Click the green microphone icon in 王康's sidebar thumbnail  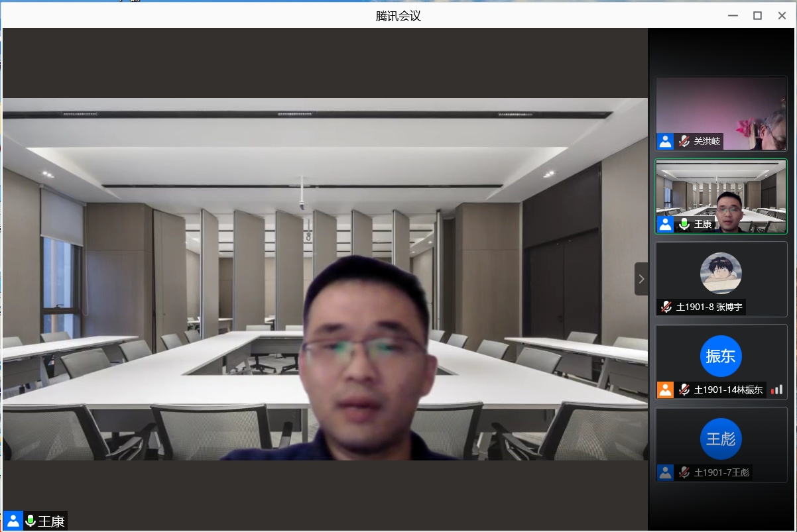pyautogui.click(x=684, y=224)
